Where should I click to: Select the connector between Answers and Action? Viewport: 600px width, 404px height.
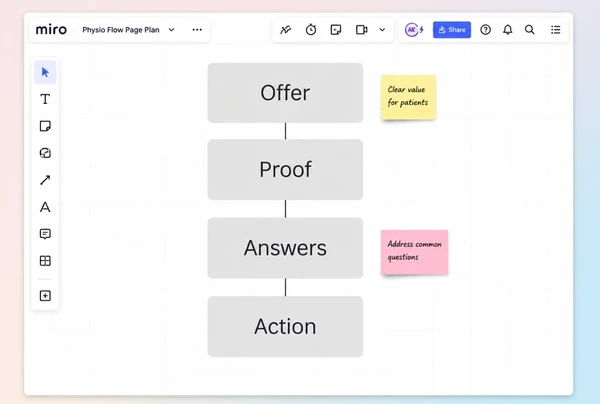[x=285, y=287]
